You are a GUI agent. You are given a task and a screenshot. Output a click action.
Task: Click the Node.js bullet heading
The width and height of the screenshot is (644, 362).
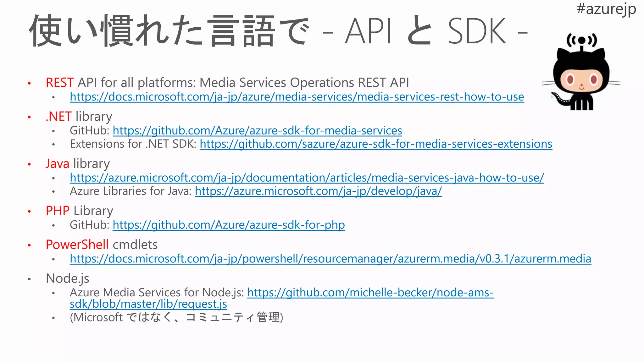pyautogui.click(x=67, y=278)
